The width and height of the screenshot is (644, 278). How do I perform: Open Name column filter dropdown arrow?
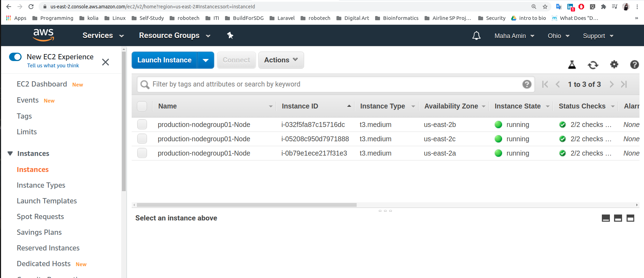(271, 106)
